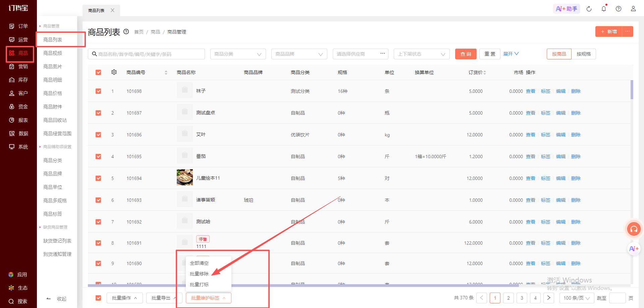
Task: Click 编辑 for product 101697
Action: click(561, 113)
